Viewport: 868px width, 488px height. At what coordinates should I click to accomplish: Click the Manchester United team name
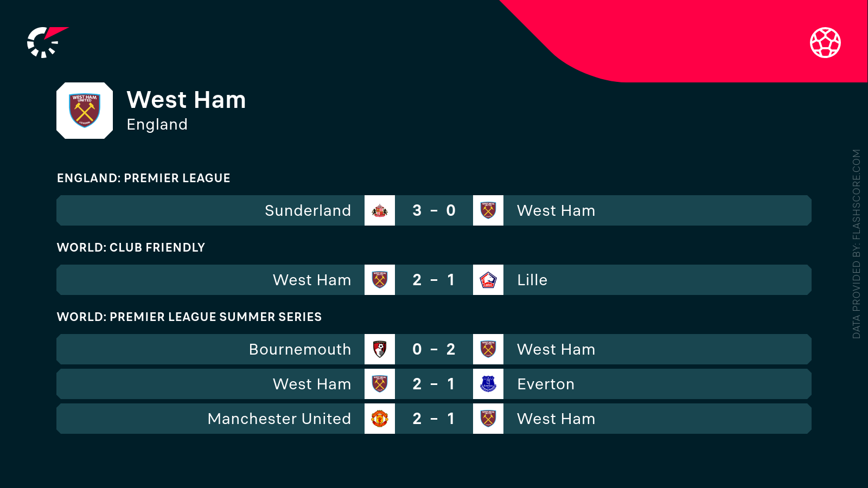click(279, 419)
